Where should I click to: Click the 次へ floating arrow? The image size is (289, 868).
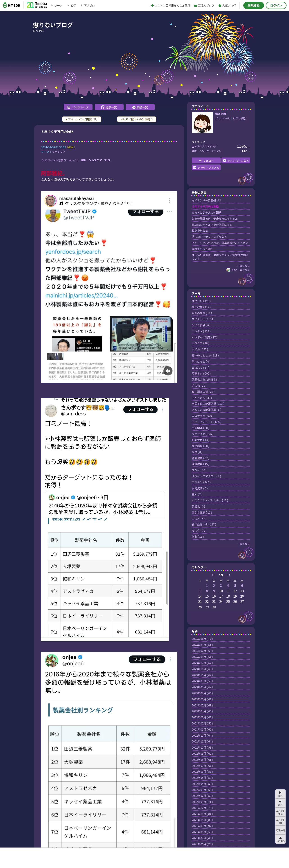point(280,794)
